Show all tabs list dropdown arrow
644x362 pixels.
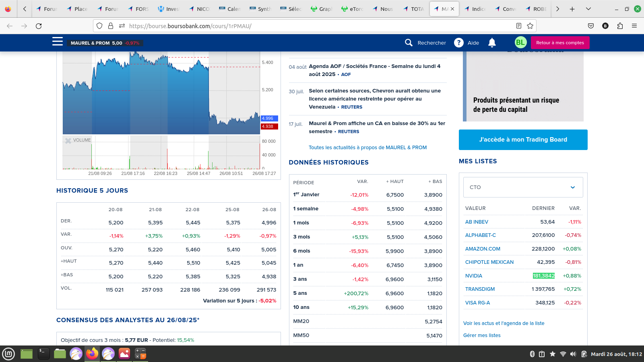(588, 9)
